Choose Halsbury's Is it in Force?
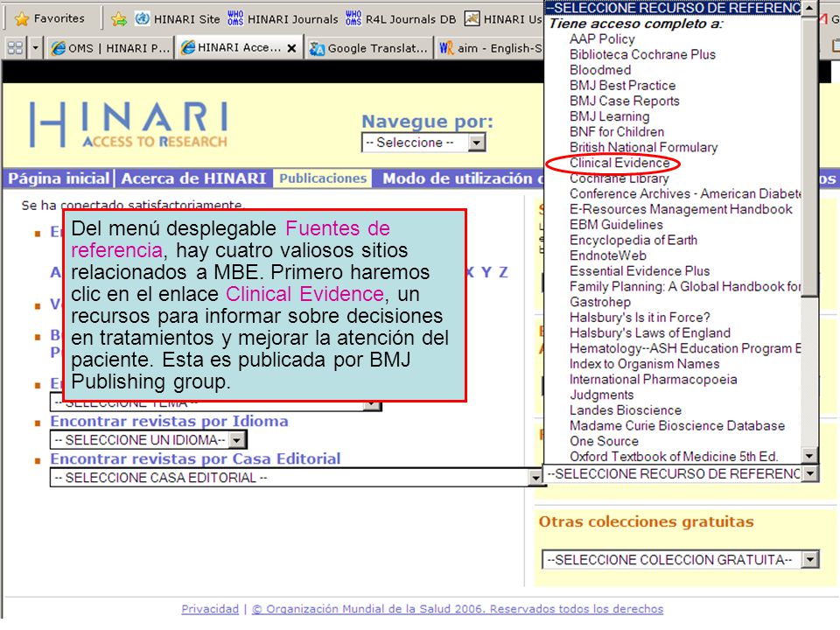The height and width of the screenshot is (630, 840). click(x=640, y=318)
